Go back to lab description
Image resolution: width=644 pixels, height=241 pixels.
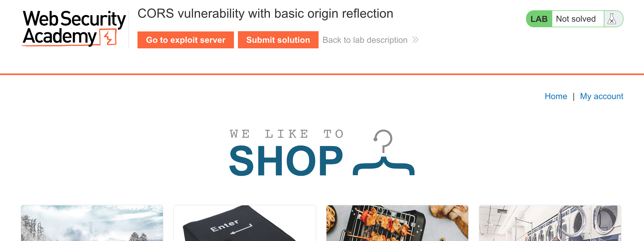pyautogui.click(x=365, y=40)
